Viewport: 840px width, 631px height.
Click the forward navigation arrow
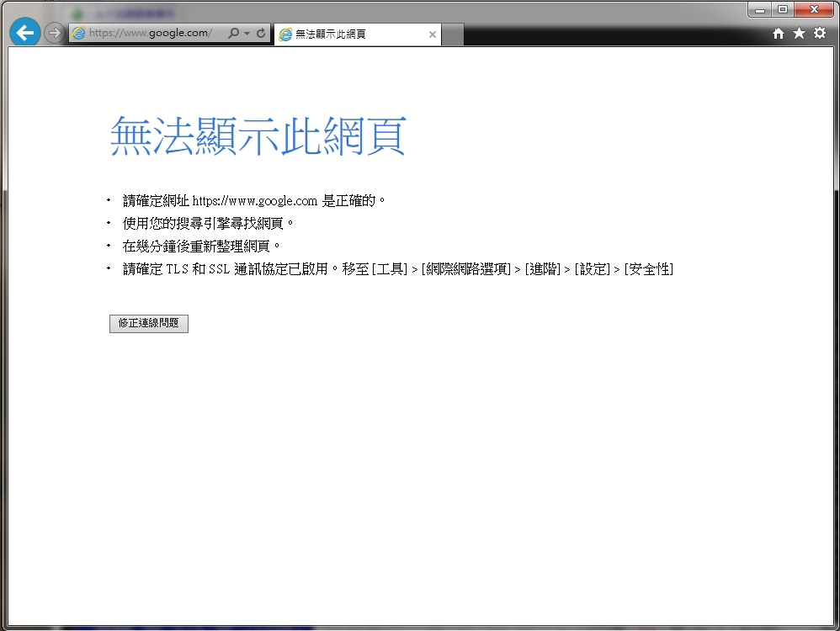pyautogui.click(x=54, y=33)
